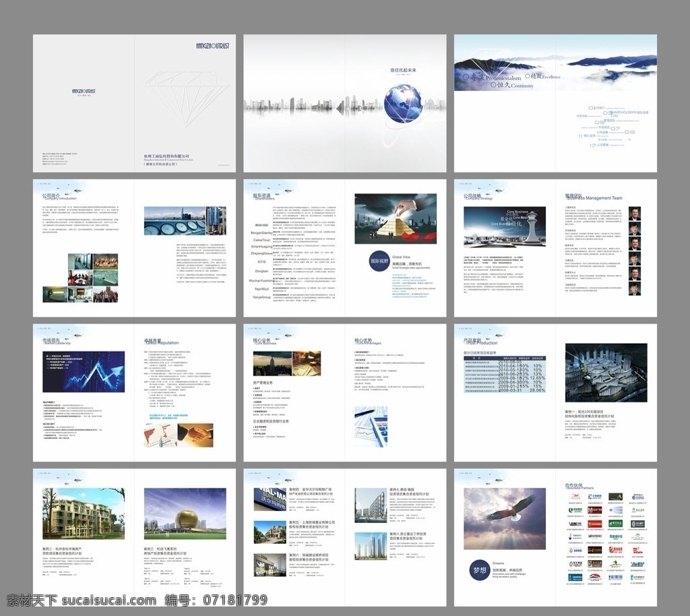Viewport: 690px width, 616px height.
Task: Select the MorganStanley shareholder name
Action: coord(261,233)
